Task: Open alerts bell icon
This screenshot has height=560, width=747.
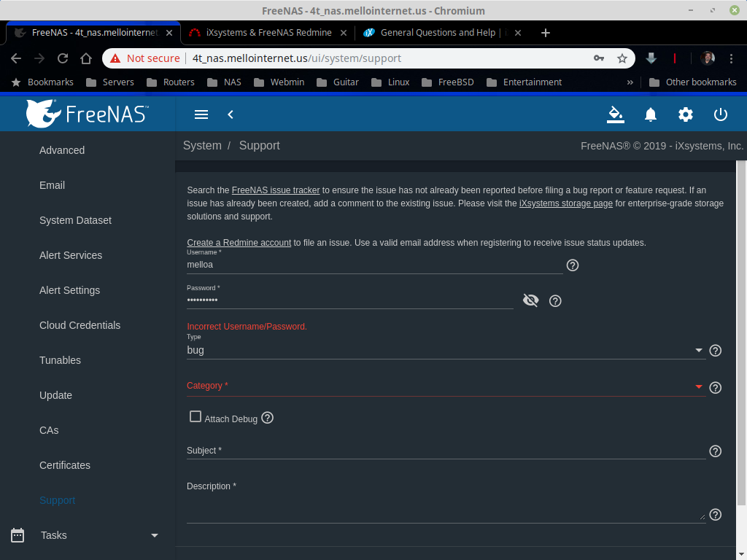Action: [650, 114]
